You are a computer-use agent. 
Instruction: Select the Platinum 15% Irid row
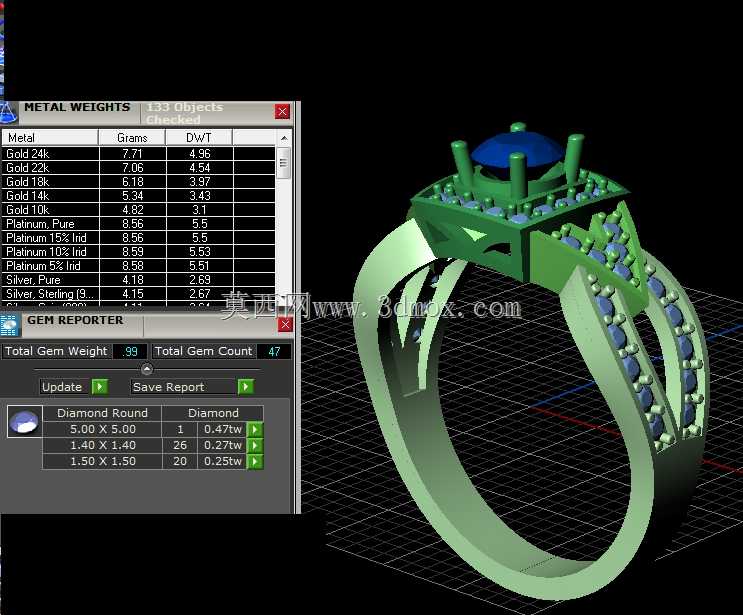point(138,237)
